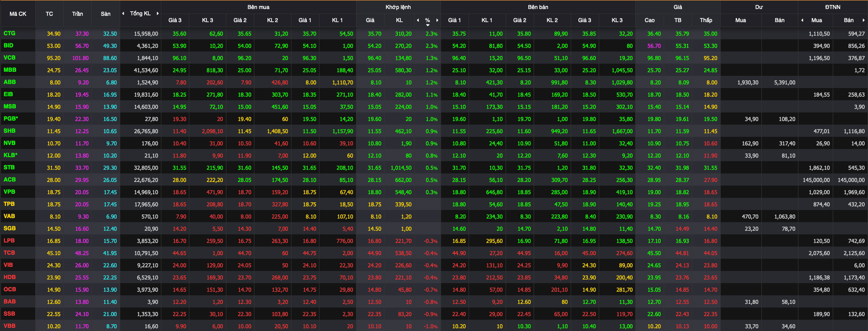Open the MSB stock symbol

(x=10, y=107)
